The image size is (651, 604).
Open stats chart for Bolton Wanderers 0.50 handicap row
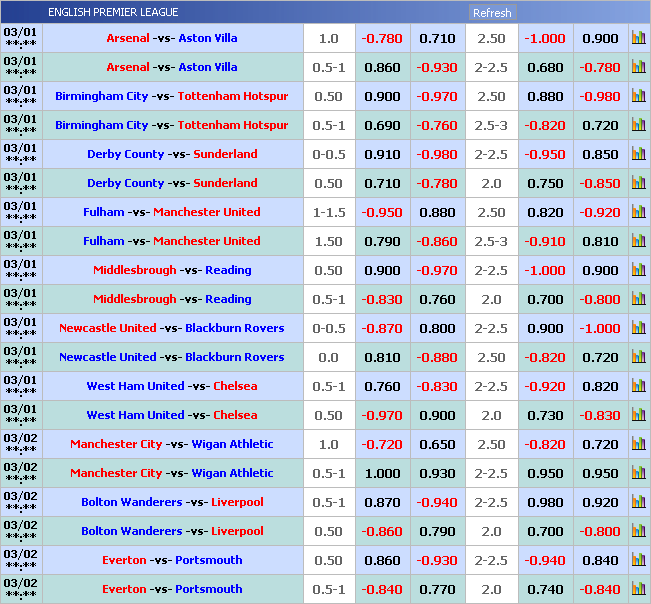point(639,531)
